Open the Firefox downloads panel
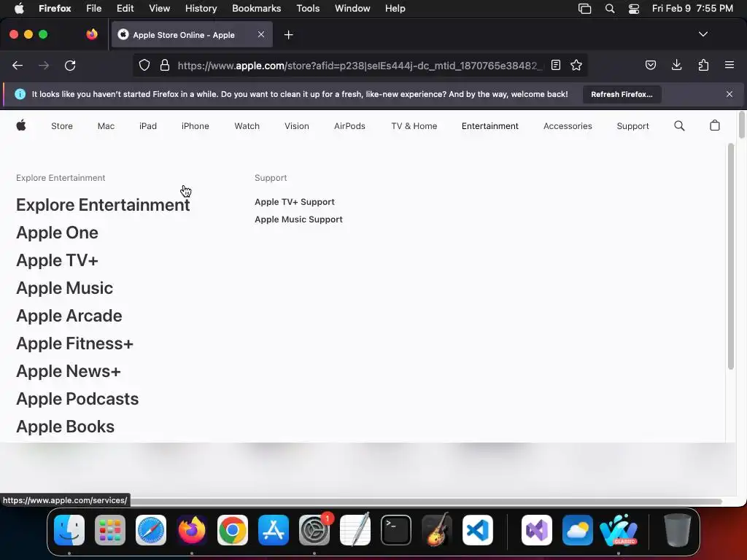Viewport: 747px width, 560px height. point(676,65)
